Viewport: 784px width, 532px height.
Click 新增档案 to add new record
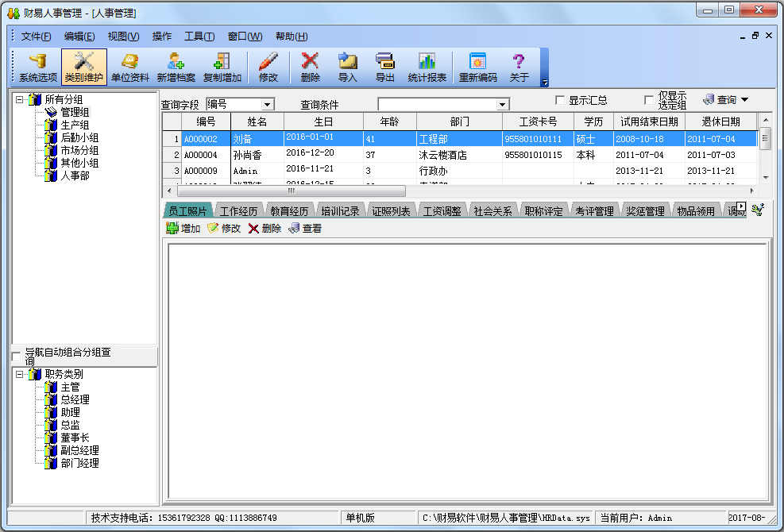[x=176, y=67]
